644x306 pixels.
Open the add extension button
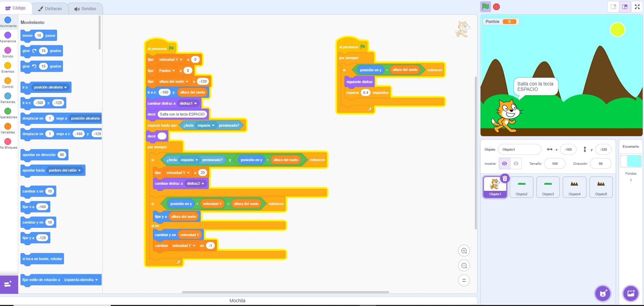click(x=9, y=284)
